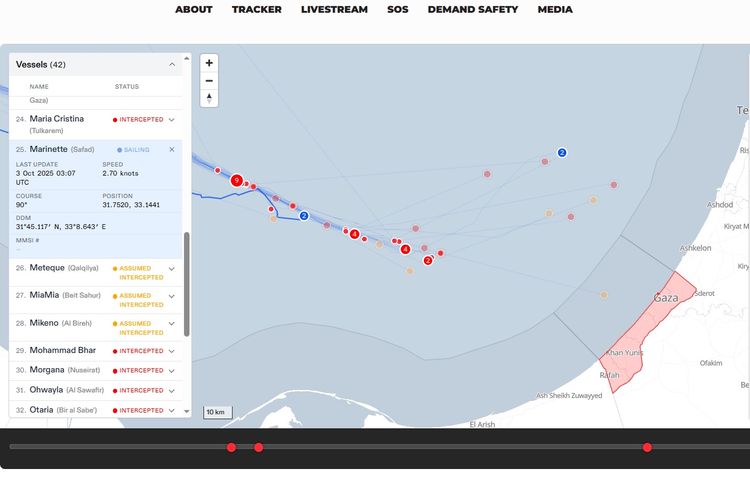Click the rightmost red timeline marker
This screenshot has height=500, width=750.
648,447
